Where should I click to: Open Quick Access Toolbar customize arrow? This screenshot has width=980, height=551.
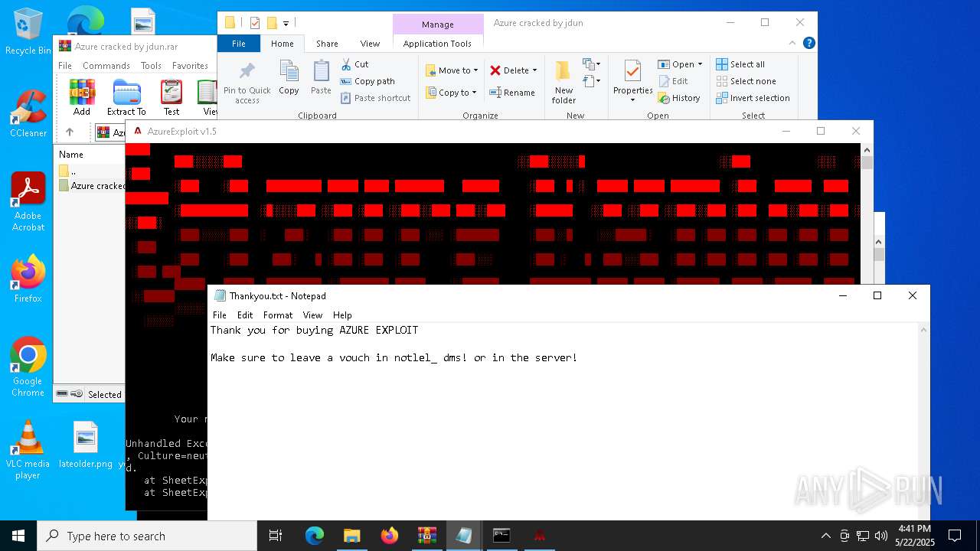click(286, 24)
